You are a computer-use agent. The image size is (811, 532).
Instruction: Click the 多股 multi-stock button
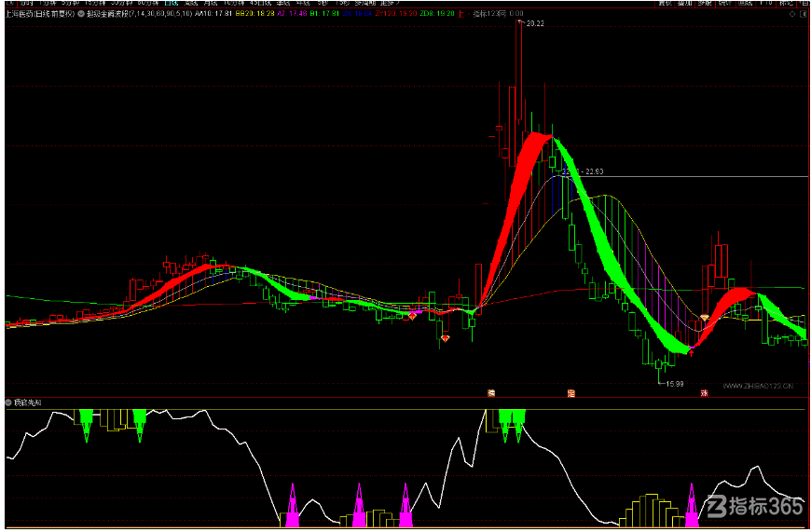pos(705,3)
